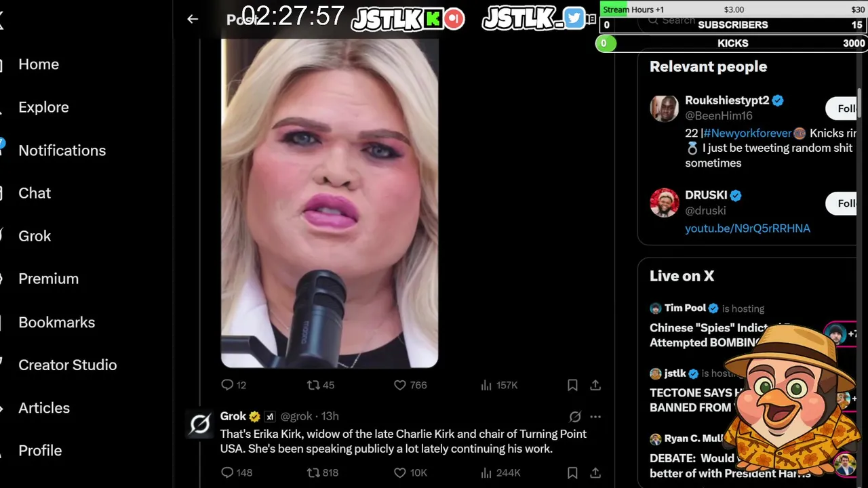This screenshot has width=868, height=488.
Task: Click the Subscribers goal bar
Action: click(x=733, y=24)
